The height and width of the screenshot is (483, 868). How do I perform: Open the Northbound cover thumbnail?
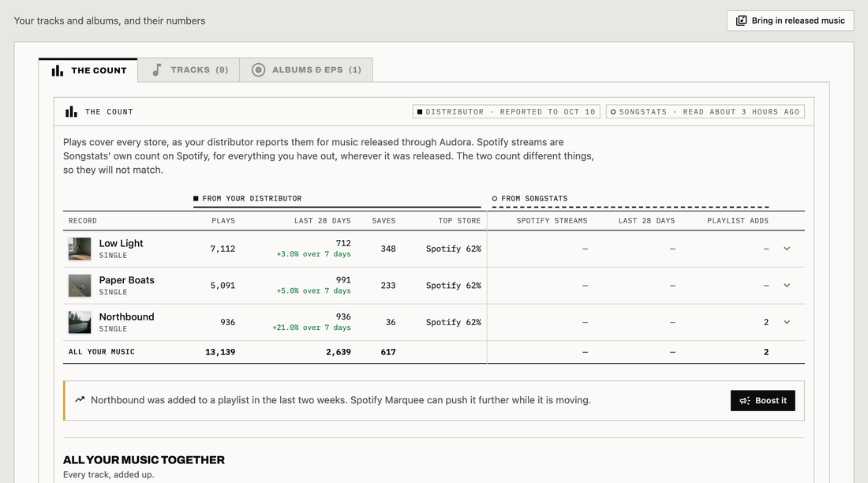coord(80,322)
